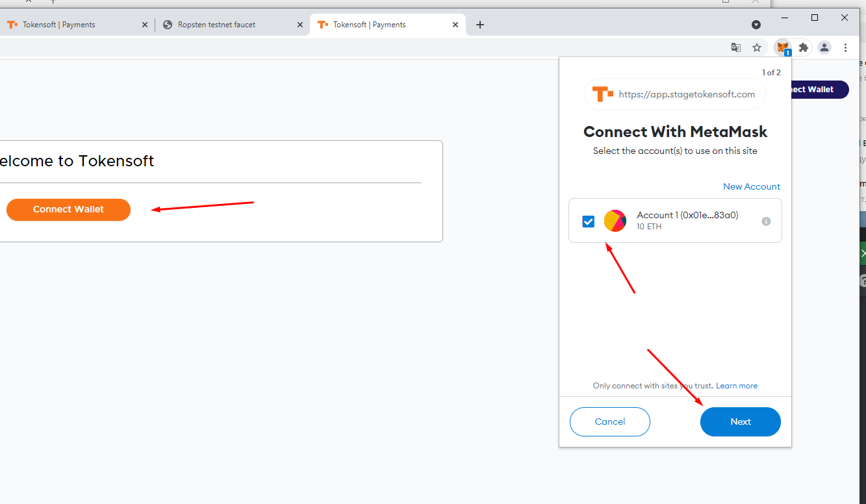Viewport: 866px width, 504px height.
Task: Select the active Tokensoft Payments tab
Action: click(x=388, y=25)
